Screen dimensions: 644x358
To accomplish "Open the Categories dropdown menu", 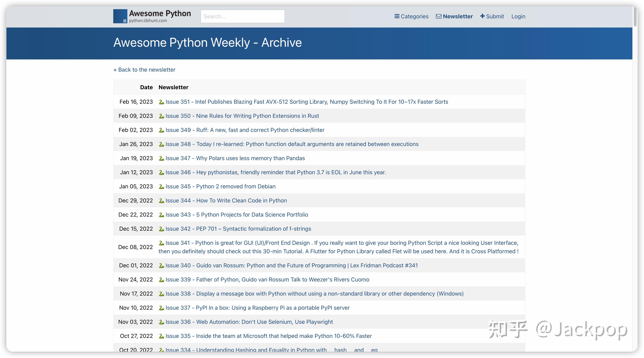I will point(414,16).
